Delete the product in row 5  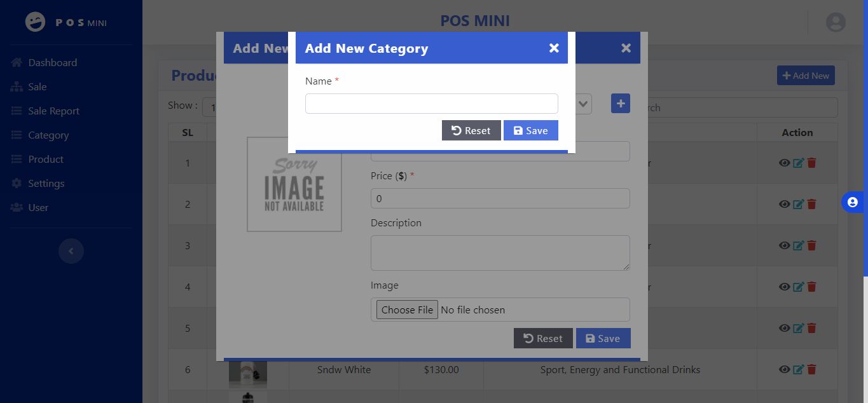811,328
